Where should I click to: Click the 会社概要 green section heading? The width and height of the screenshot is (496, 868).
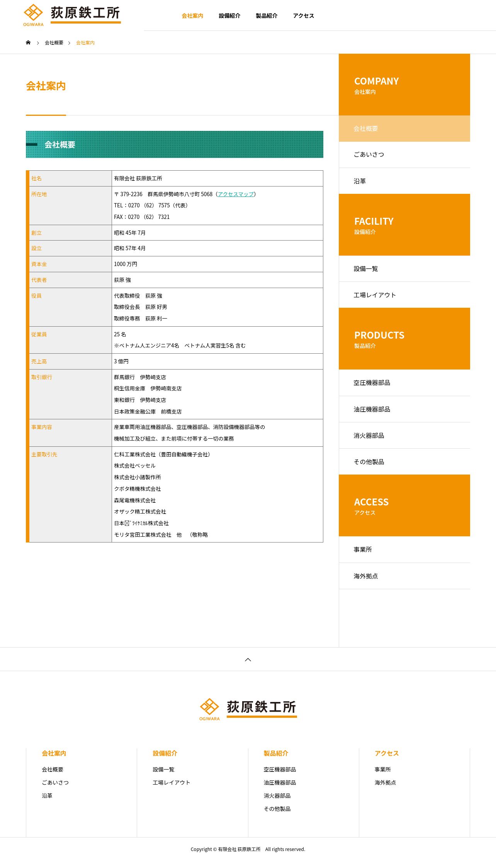click(175, 144)
